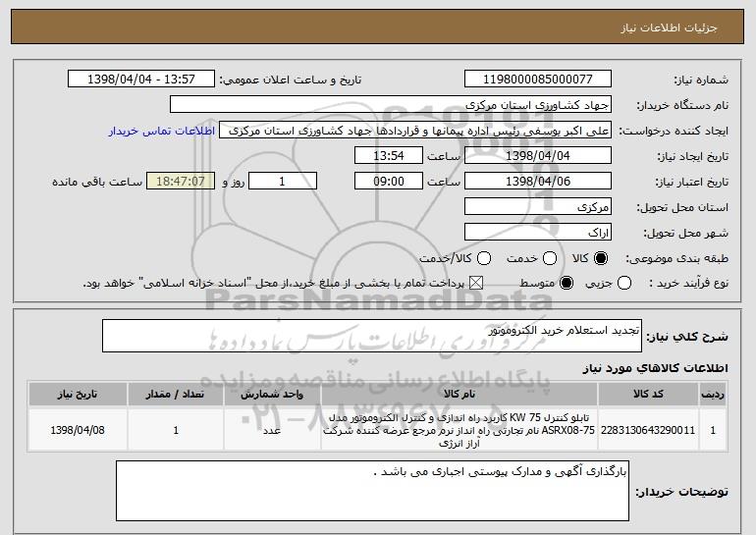This screenshot has width=756, height=535.
Task: Click the اطلاعات کالاهای مورد نیاز heading
Action: (x=656, y=368)
